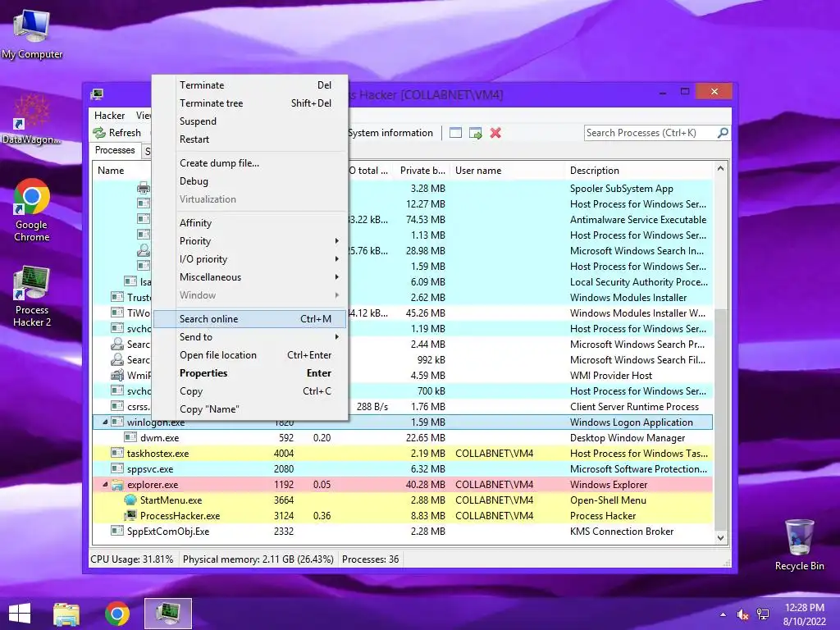Screen dimensions: 840x630
Task: Choose Open file location
Action: 249,355
